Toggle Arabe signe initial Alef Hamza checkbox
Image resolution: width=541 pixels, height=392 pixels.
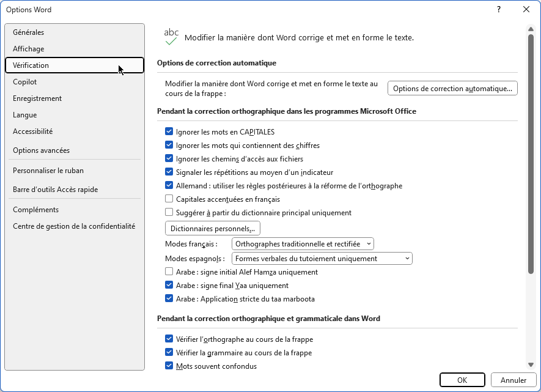[169, 272]
